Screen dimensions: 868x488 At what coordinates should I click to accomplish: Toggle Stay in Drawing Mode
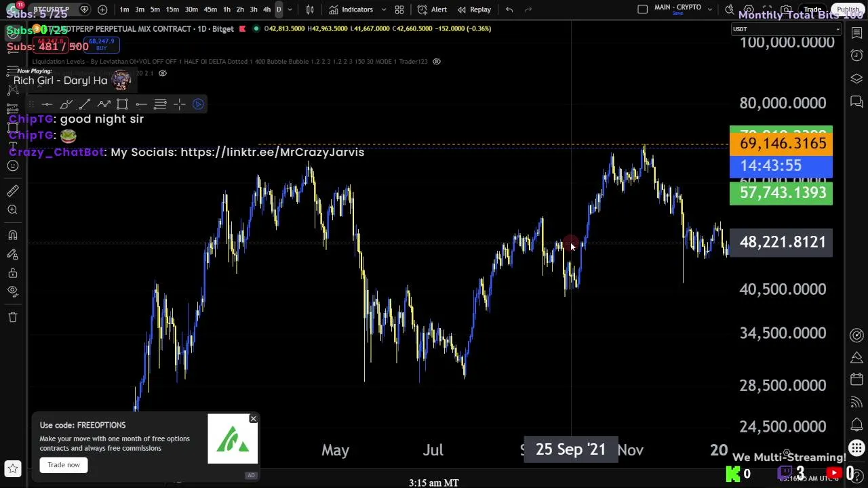coord(12,254)
